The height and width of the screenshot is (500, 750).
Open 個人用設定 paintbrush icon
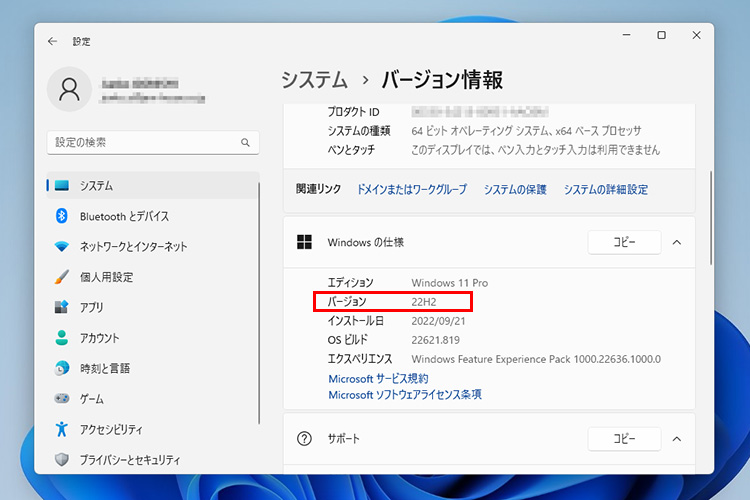pyautogui.click(x=62, y=277)
